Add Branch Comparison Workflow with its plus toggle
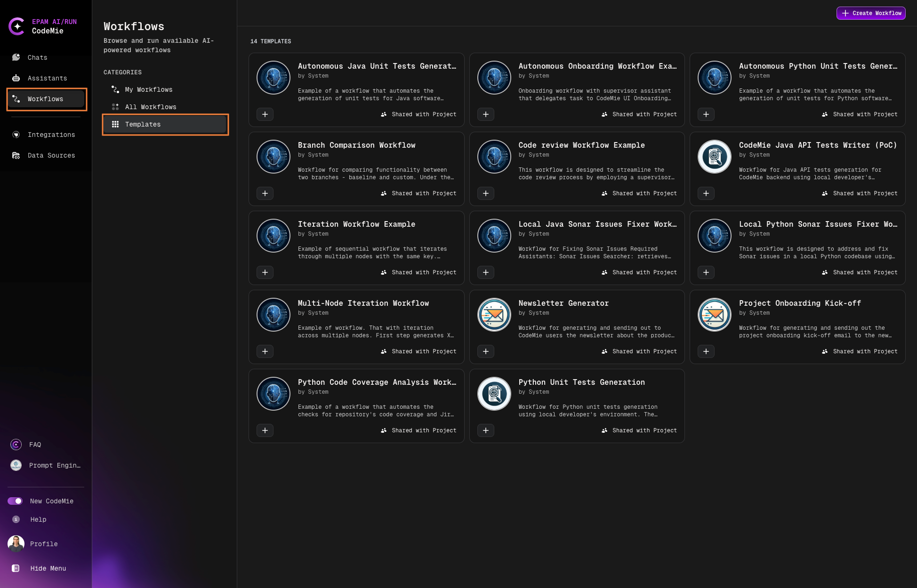Screen dimensions: 917x588 coord(265,193)
